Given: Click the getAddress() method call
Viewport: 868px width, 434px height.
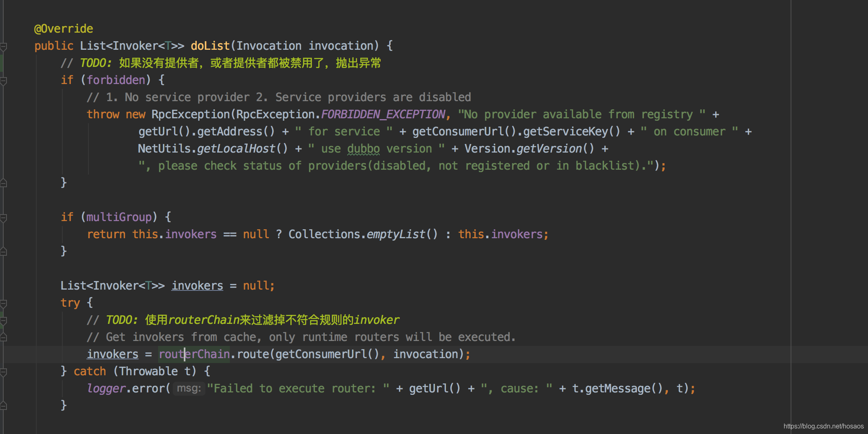Looking at the screenshot, I should [236, 131].
